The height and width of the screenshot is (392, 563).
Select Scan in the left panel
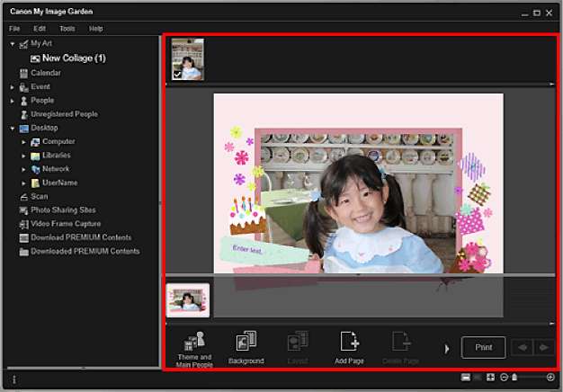pos(40,196)
